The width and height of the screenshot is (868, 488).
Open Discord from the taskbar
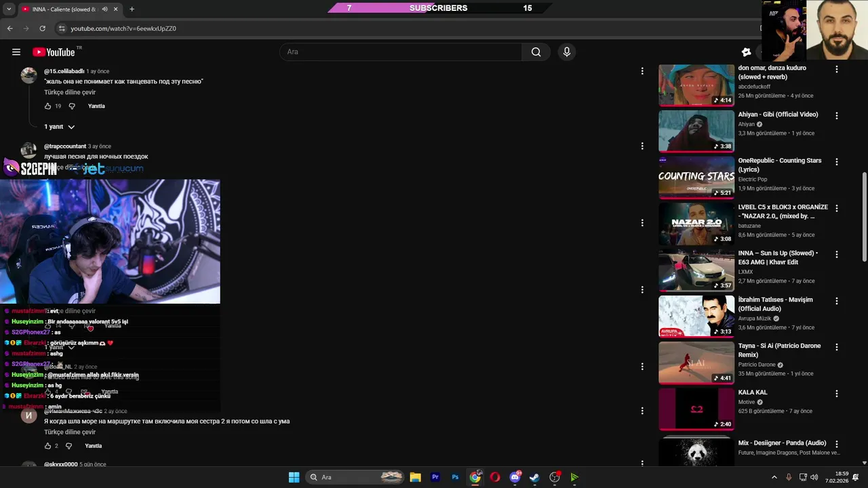tap(515, 477)
